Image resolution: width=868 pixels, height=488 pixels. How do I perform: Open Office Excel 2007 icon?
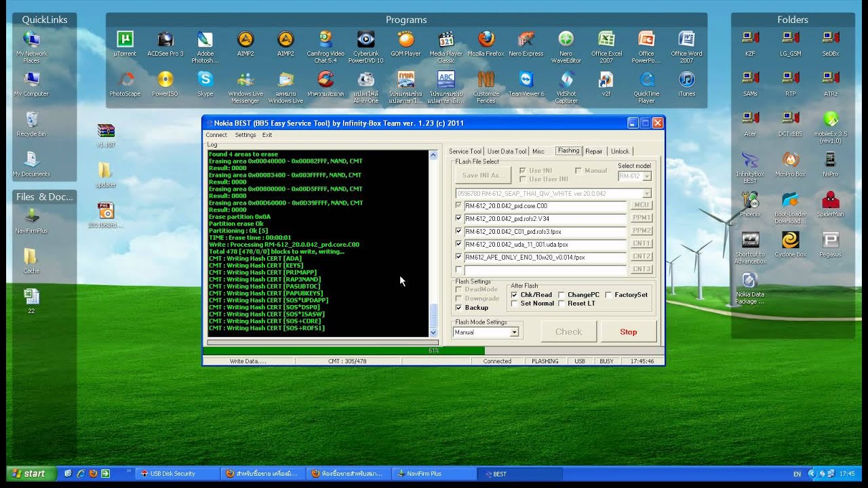tap(606, 39)
